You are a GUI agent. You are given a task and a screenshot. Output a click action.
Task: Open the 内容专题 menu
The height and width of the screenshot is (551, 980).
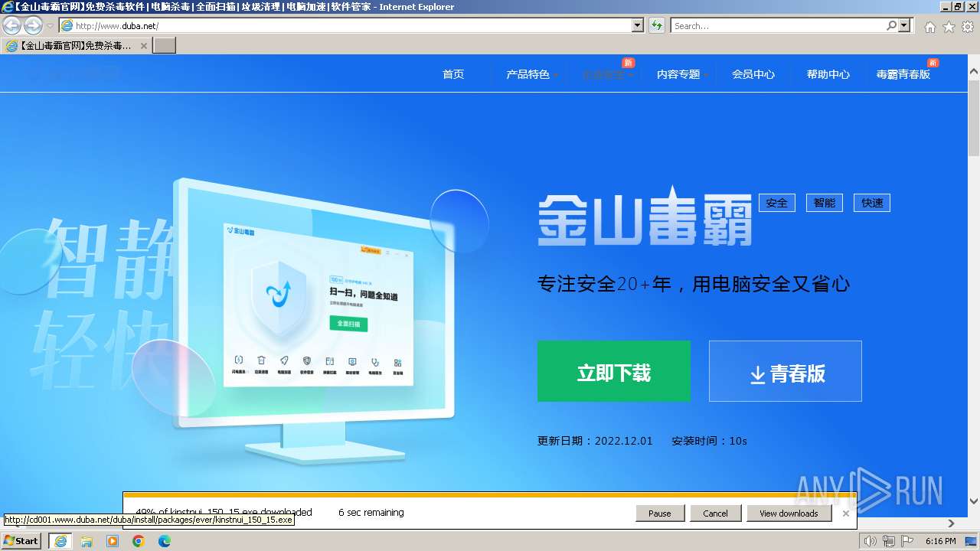679,74
